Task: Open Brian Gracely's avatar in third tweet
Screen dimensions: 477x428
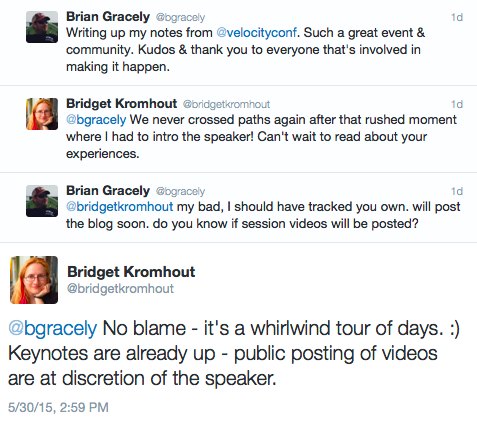Action: 42,201
